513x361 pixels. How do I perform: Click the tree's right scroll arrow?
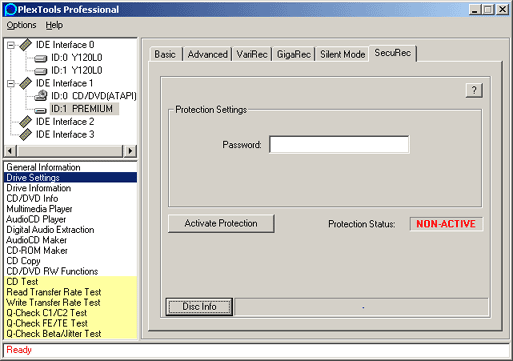[x=130, y=151]
